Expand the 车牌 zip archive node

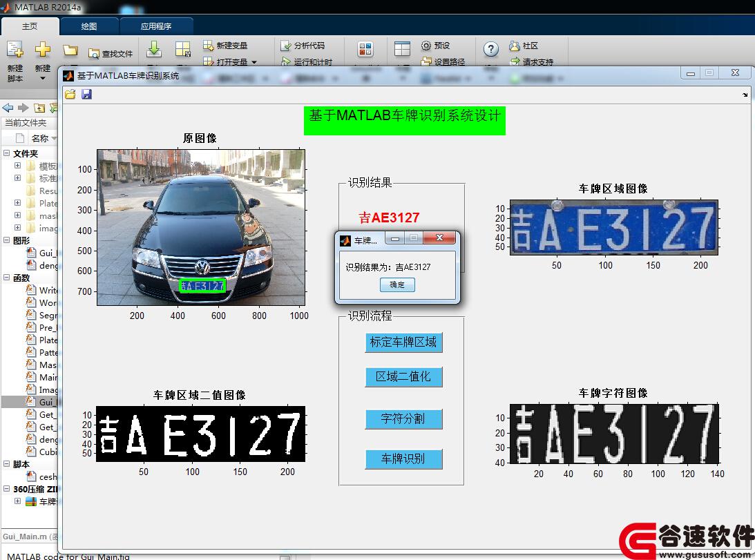click(17, 501)
